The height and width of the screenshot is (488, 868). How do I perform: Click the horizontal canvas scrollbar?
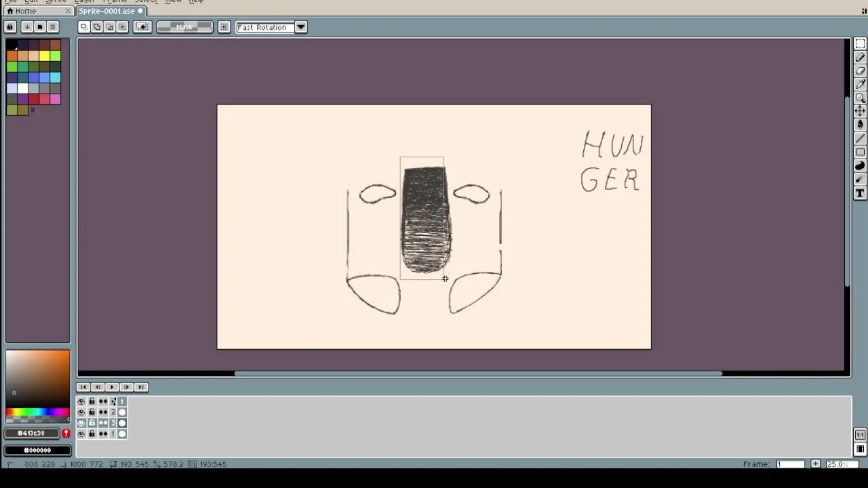(x=478, y=373)
